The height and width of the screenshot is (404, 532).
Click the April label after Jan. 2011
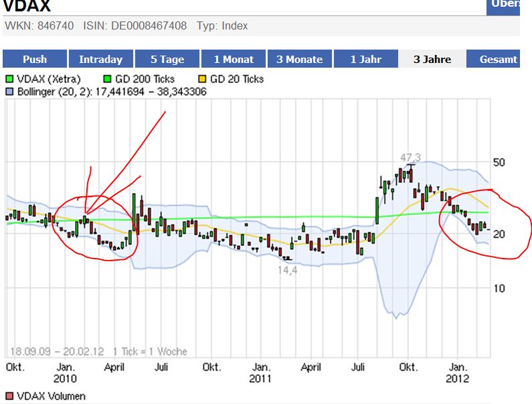pyautogui.click(x=311, y=367)
